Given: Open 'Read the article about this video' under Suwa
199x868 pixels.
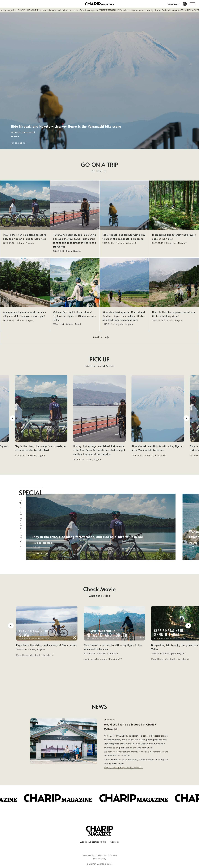Looking at the screenshot, I should point(35,655).
